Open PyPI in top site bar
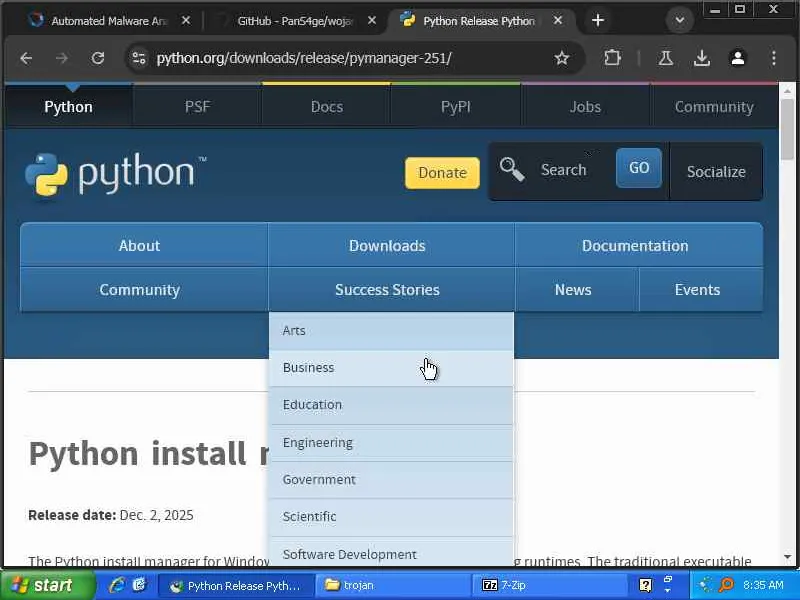800x600 pixels. click(x=456, y=107)
